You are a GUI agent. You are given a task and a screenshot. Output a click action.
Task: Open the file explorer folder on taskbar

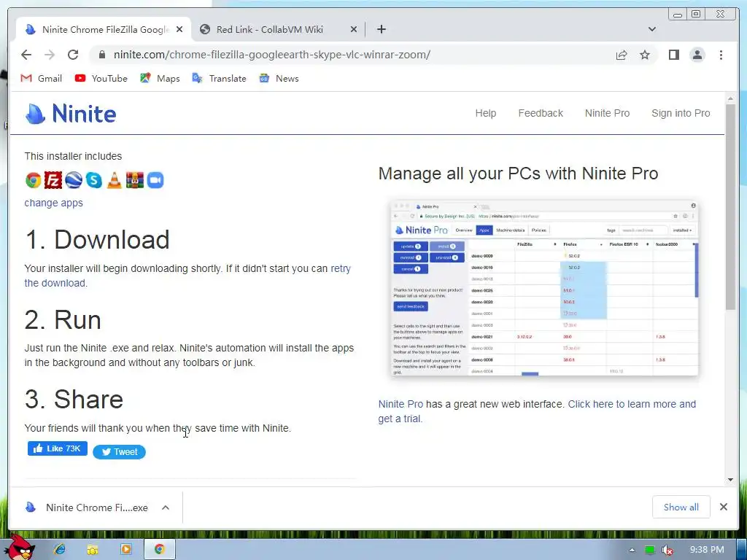93,549
